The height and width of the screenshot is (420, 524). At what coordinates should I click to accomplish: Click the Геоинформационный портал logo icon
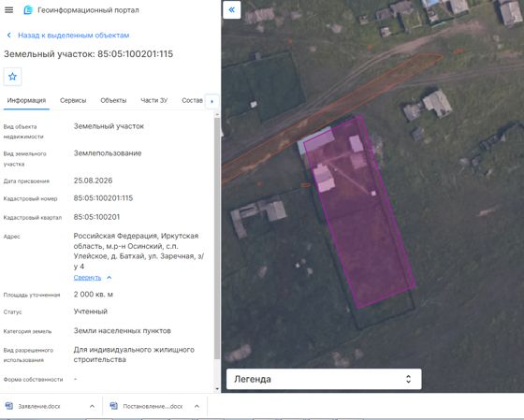click(28, 10)
